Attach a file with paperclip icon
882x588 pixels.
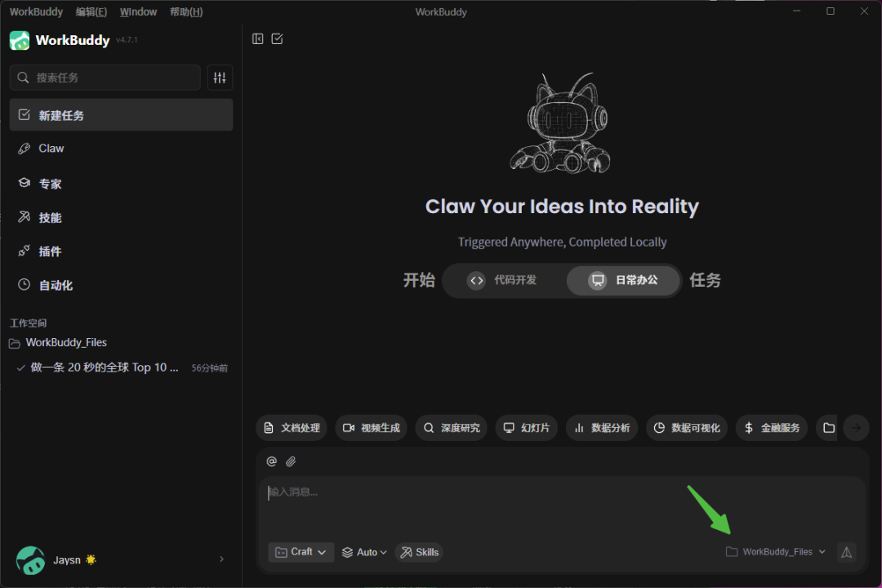coord(291,461)
